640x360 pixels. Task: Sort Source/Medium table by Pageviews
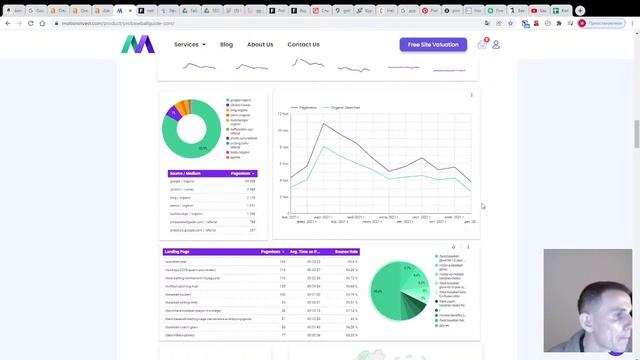tap(242, 173)
